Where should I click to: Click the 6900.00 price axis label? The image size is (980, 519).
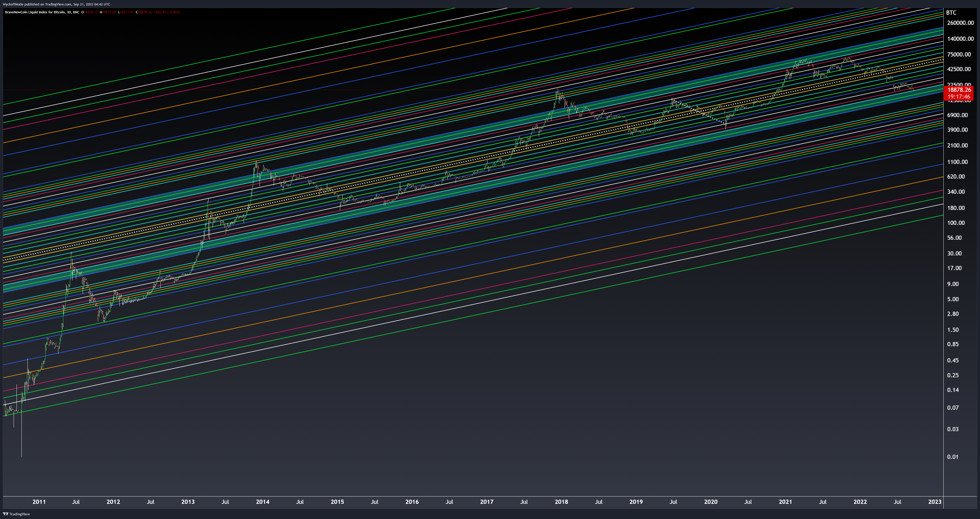pyautogui.click(x=957, y=115)
